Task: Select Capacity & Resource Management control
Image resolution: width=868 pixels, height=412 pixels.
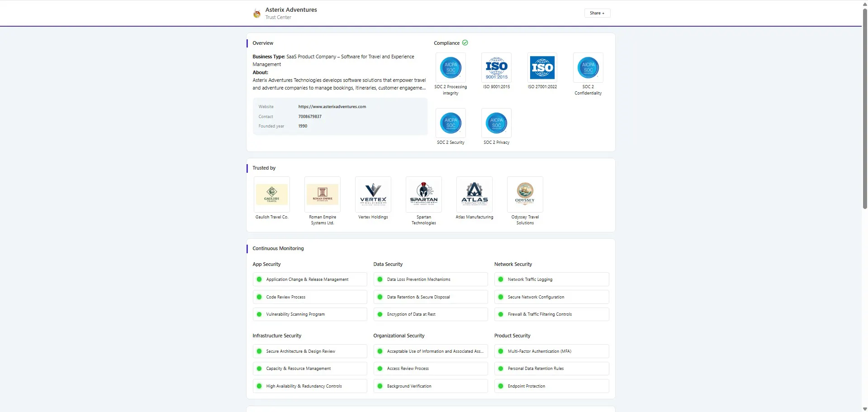Action: pyautogui.click(x=310, y=369)
